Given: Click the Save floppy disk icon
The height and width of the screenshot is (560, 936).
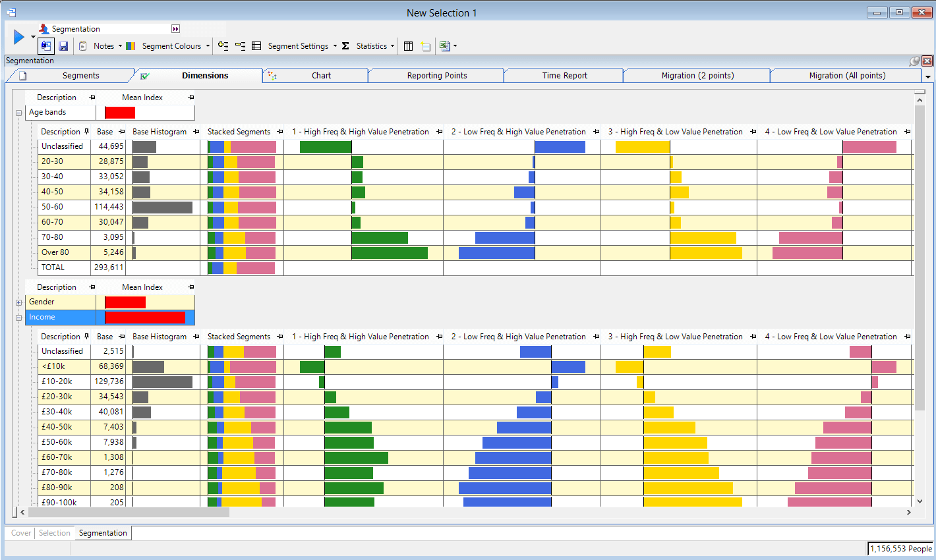Looking at the screenshot, I should point(63,46).
